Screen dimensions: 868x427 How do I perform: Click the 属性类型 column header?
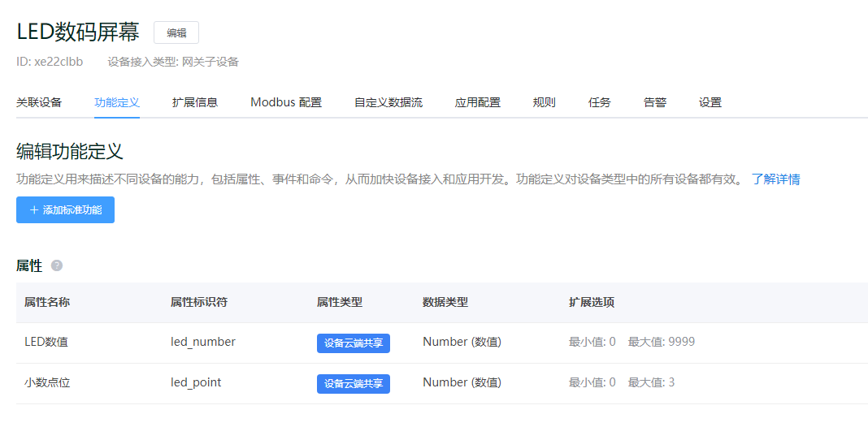tap(340, 303)
